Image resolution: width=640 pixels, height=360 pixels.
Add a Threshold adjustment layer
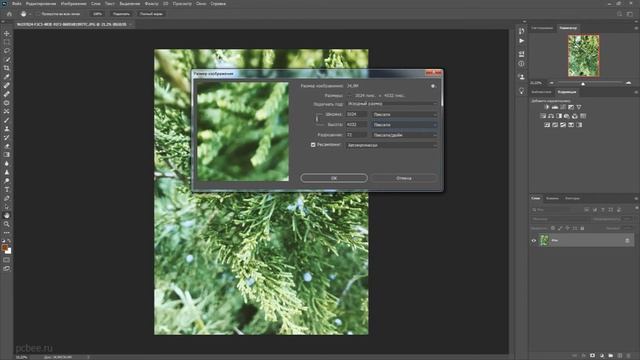click(563, 125)
